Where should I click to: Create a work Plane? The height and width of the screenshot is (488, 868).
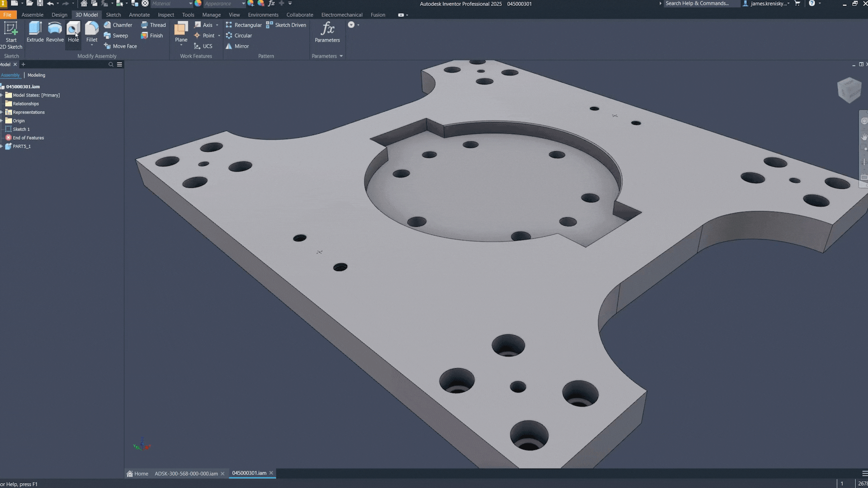(x=181, y=32)
